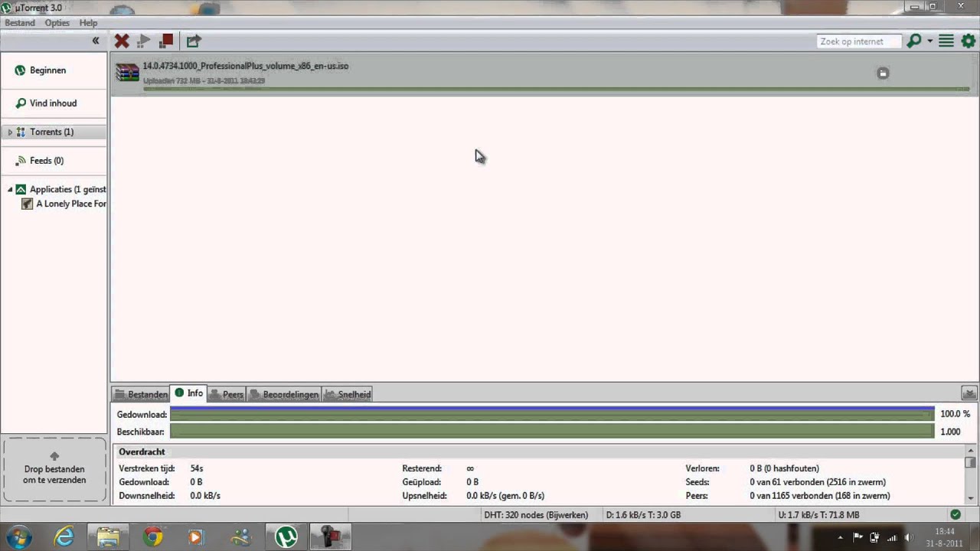The image size is (980, 551).
Task: Open the Windows Start button
Action: point(18,537)
